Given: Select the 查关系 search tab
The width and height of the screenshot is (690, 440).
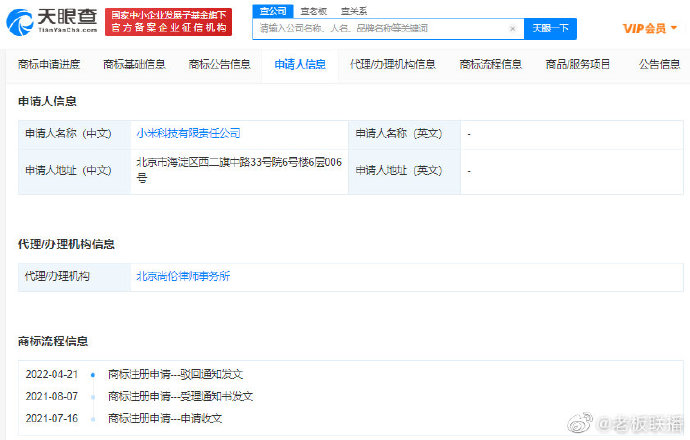Looking at the screenshot, I should (x=353, y=10).
